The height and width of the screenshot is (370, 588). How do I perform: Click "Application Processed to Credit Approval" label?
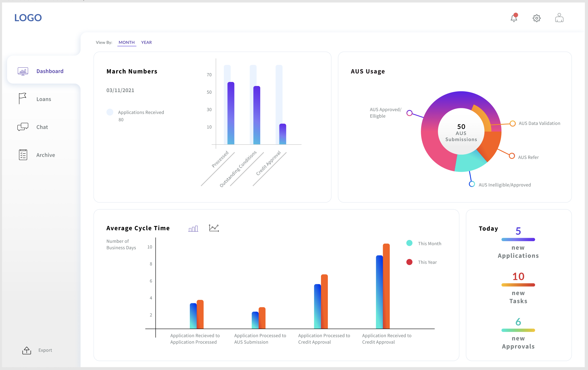[324, 339]
